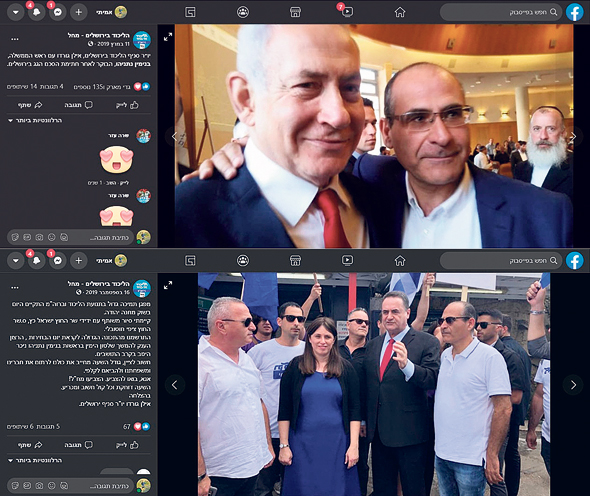Open most relevant comments sorter in upper post

click(x=35, y=120)
